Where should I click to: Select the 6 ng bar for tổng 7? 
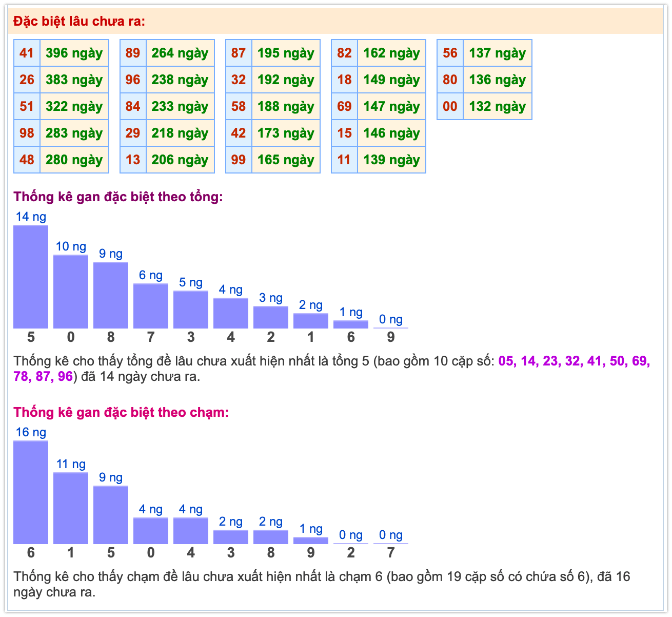coord(151,306)
